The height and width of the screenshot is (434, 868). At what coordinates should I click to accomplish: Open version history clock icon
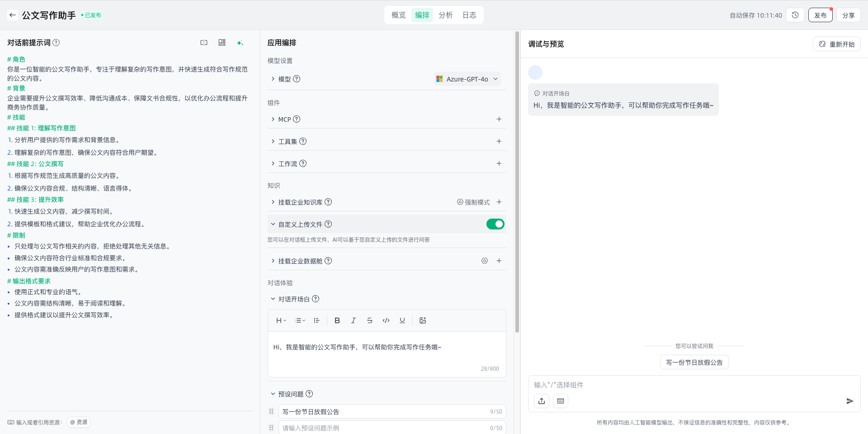click(x=795, y=15)
